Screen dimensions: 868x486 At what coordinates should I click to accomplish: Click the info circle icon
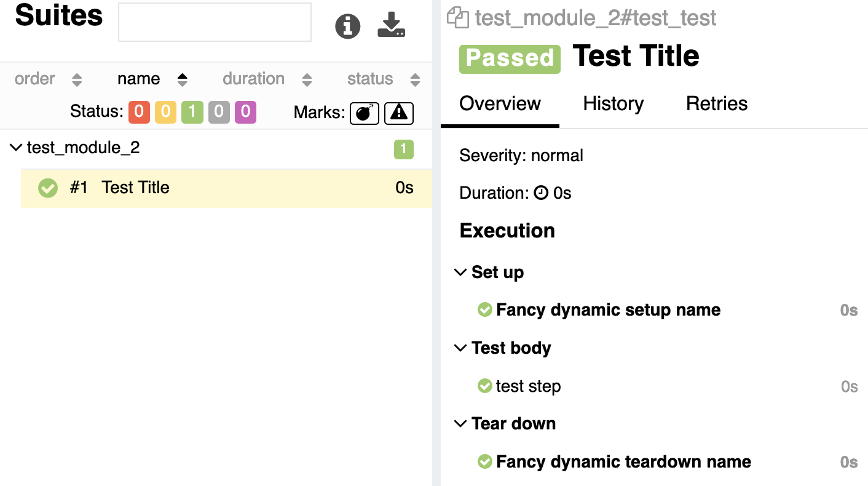pos(347,26)
